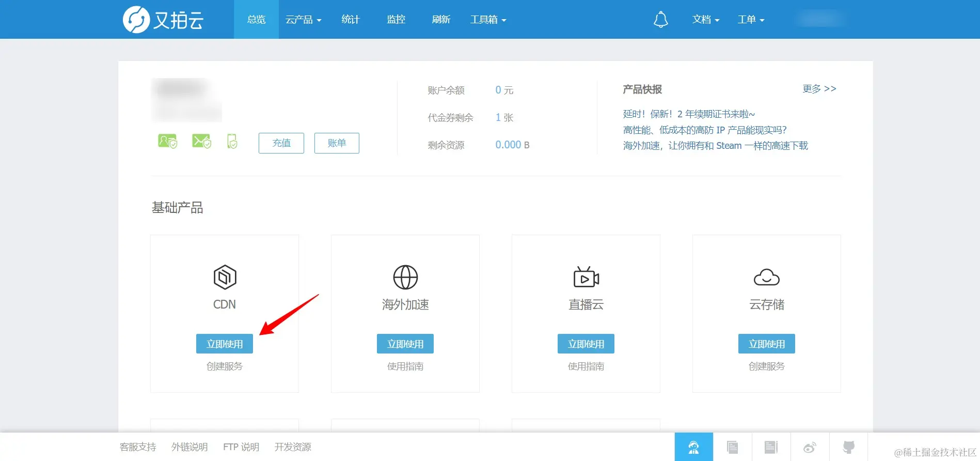Click the 0 元 account balance value
Viewport: 980px width, 461px height.
coord(504,90)
